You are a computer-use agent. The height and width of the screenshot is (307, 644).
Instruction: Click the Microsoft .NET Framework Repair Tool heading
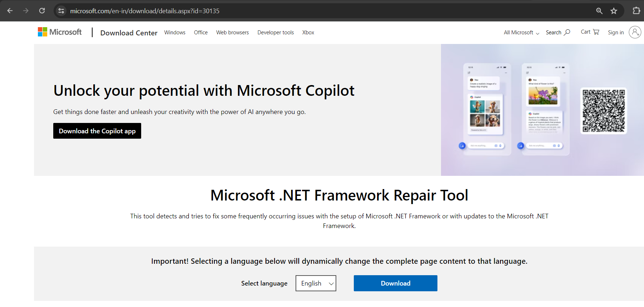[x=339, y=195]
